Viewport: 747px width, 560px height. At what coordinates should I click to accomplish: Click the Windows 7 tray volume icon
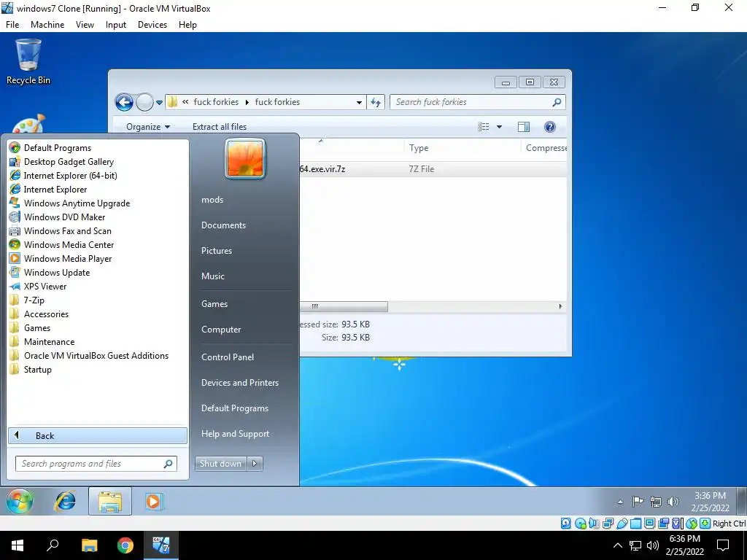(673, 502)
